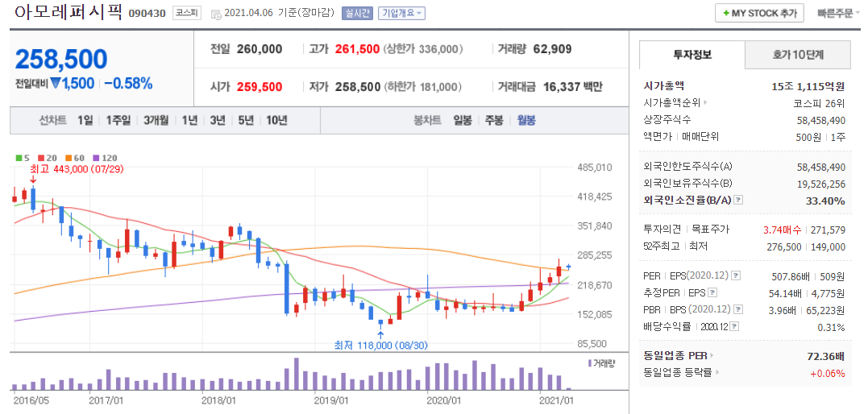Click the 코스피 market badge
Screen dimensions: 868x414
click(187, 12)
